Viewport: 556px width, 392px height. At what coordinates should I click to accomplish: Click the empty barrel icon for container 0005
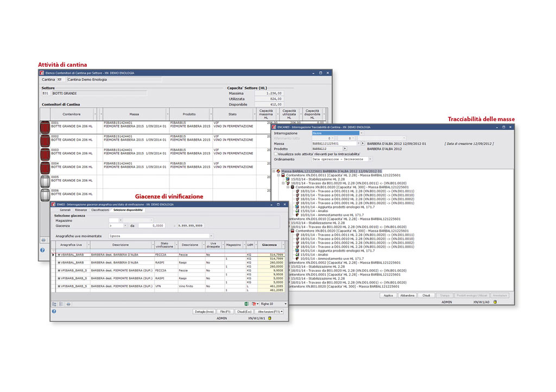point(45,181)
